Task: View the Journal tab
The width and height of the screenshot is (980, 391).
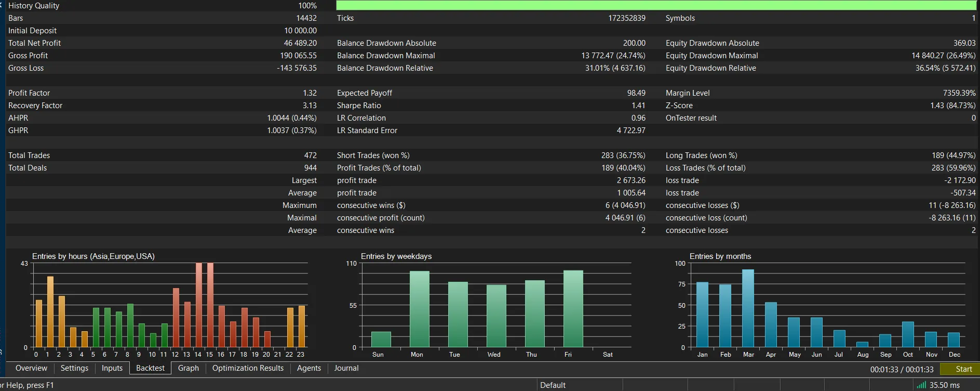Action: (x=346, y=368)
